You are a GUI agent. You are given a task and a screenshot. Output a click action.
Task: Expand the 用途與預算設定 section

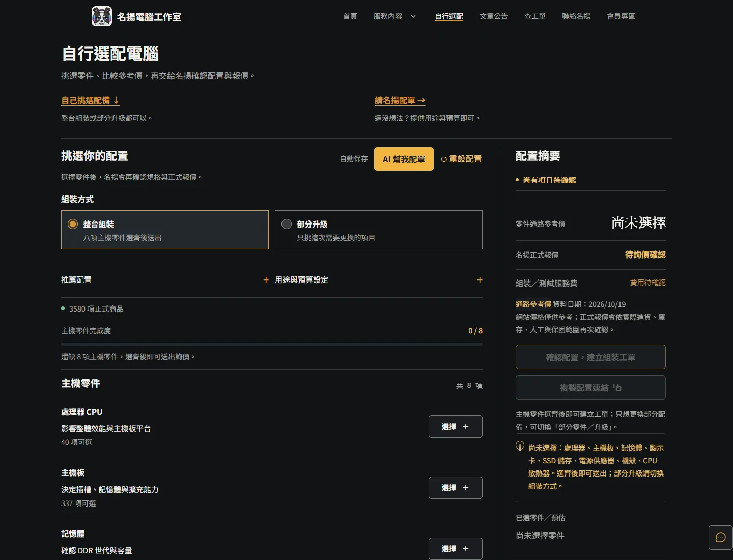tap(379, 279)
